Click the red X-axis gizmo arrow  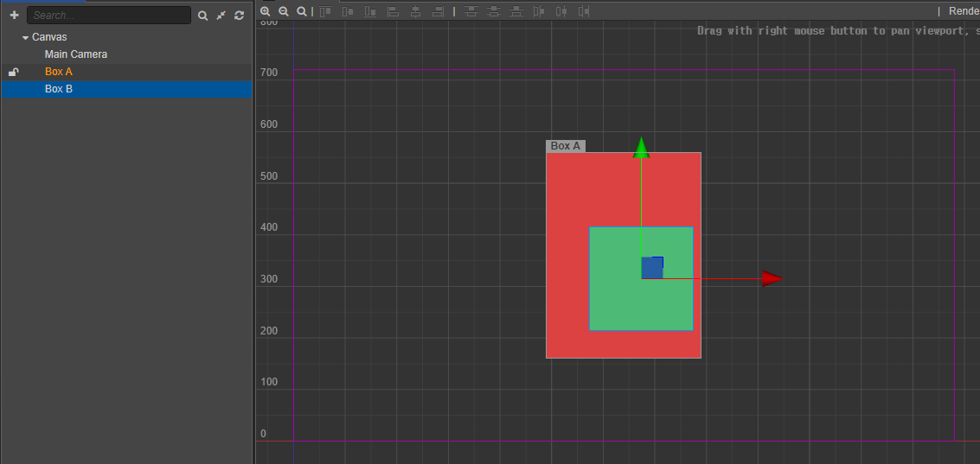point(772,278)
